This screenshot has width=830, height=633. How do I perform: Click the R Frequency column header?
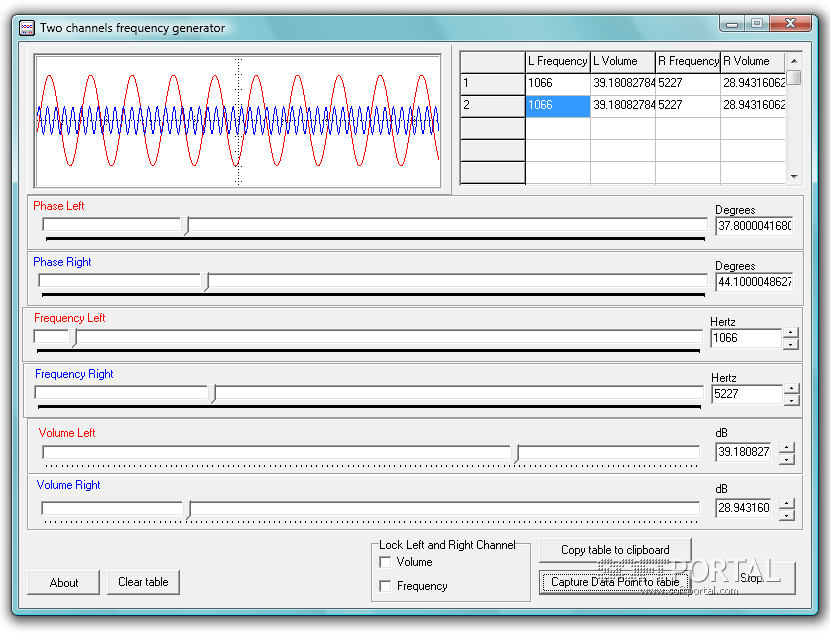688,62
